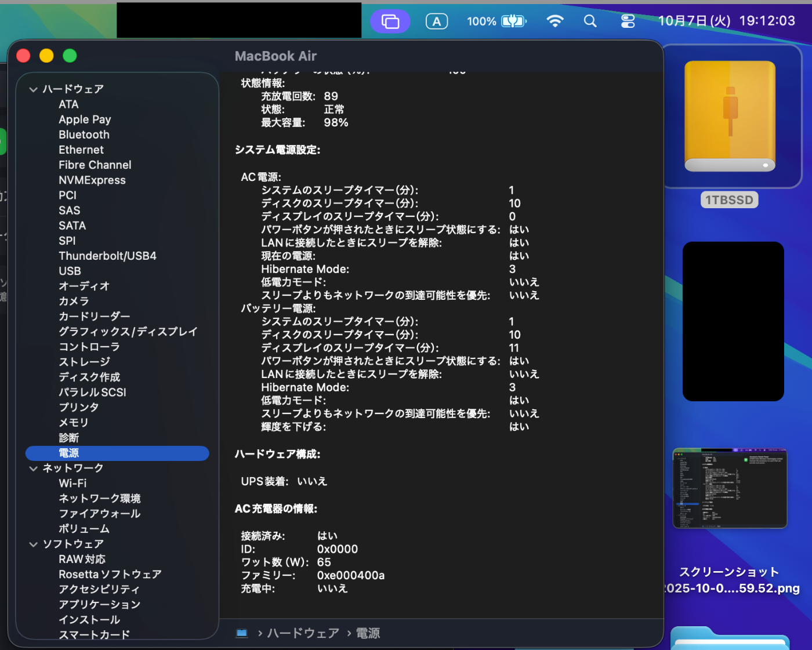Select ファイアウォール in the sidebar
This screenshot has height=650, width=812.
click(100, 514)
